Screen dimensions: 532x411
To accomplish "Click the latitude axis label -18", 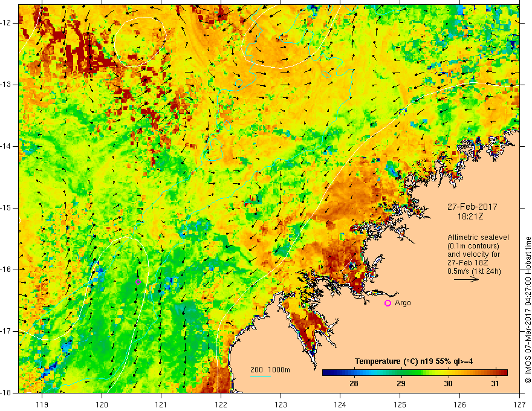I will point(6,393).
